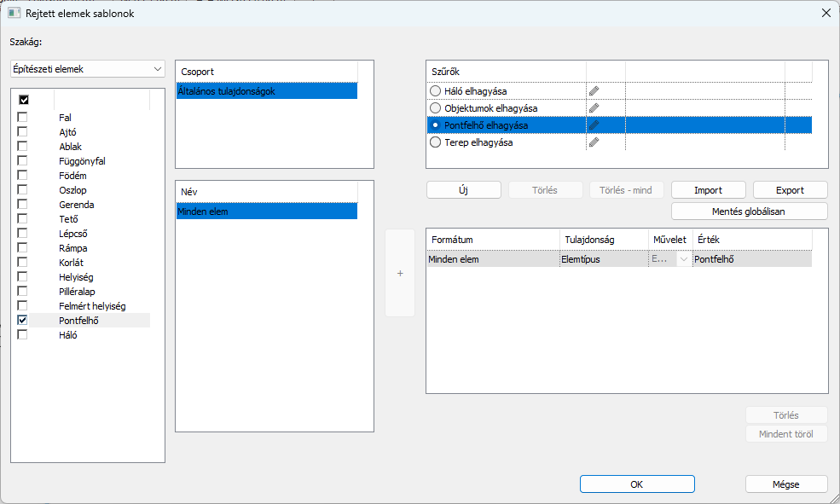840x504 pixels.
Task: Click the plus add-condition button
Action: 400,273
